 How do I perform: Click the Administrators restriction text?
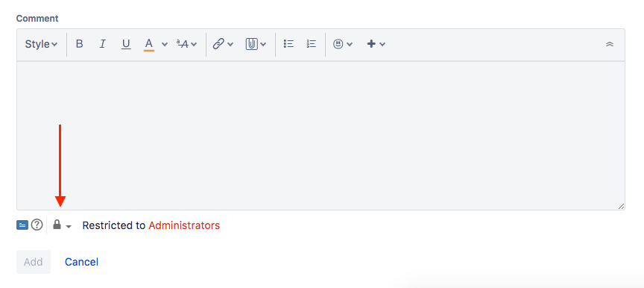point(184,225)
